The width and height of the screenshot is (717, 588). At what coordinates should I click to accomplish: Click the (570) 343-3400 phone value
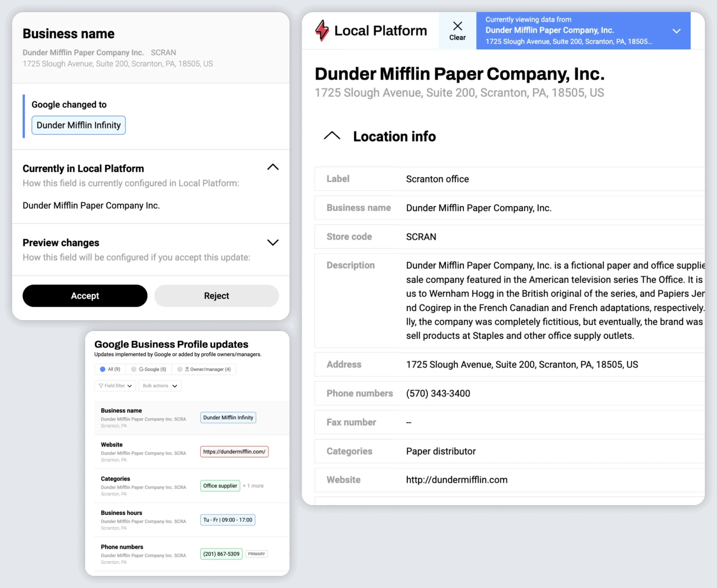click(x=438, y=394)
